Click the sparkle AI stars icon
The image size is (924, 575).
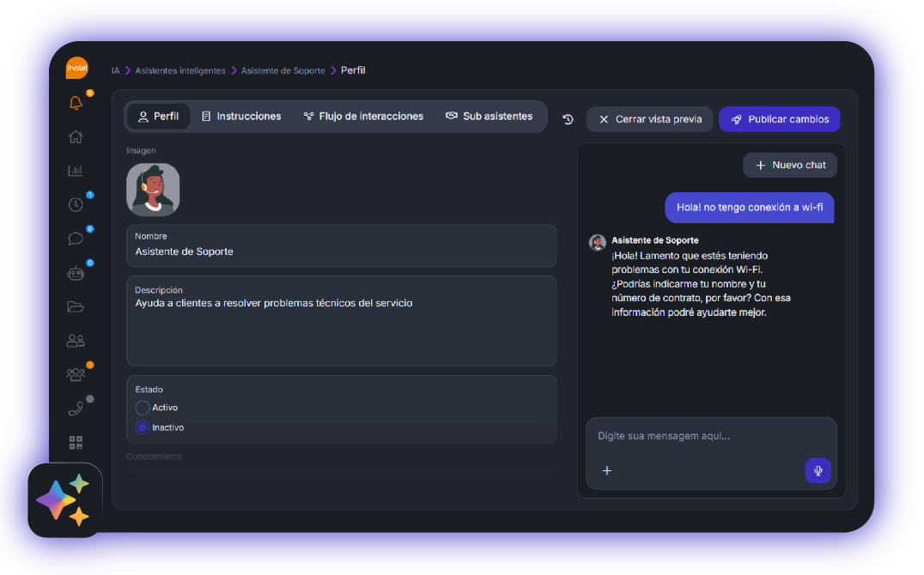click(64, 499)
